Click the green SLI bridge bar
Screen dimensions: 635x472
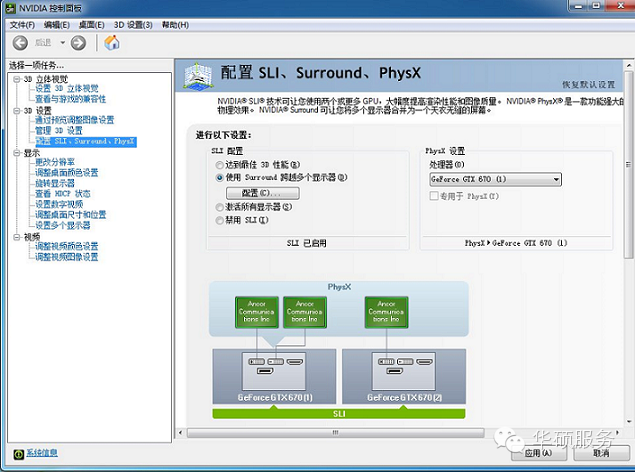(x=339, y=414)
